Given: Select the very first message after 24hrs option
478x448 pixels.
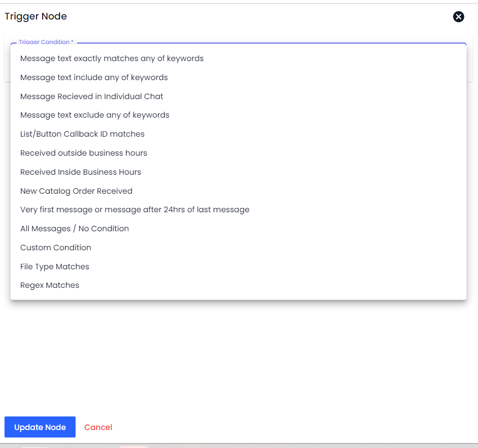Looking at the screenshot, I should tap(135, 210).
